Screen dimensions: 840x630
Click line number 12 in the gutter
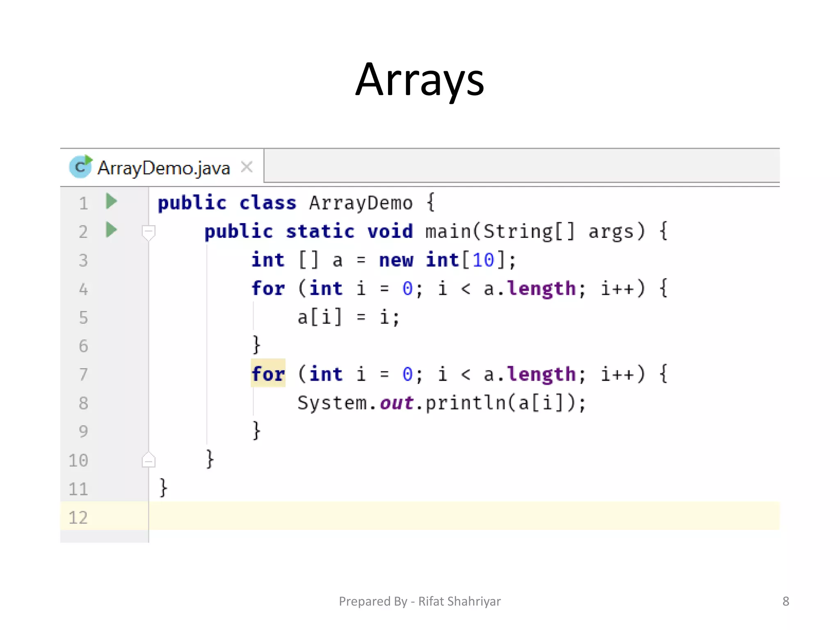tap(78, 518)
